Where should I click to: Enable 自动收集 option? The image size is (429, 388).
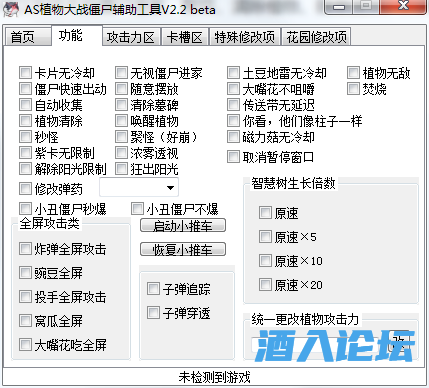coord(25,105)
